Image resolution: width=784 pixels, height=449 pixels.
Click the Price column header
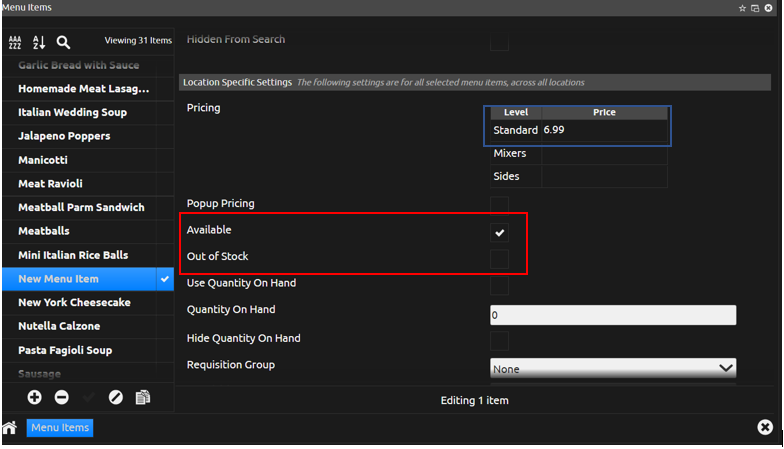tap(604, 112)
